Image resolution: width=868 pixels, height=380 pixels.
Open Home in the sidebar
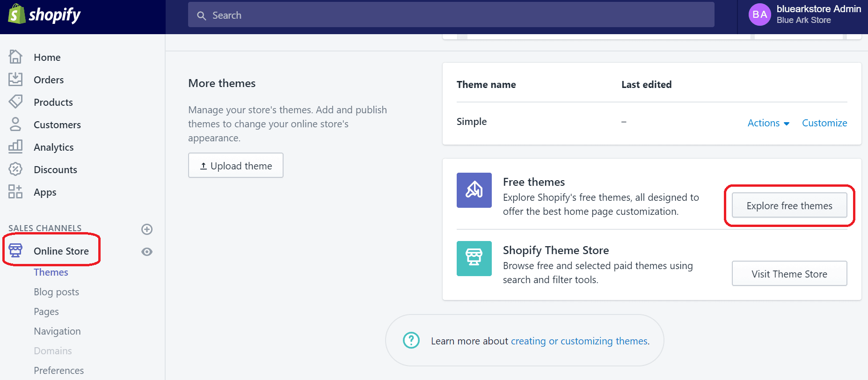47,57
